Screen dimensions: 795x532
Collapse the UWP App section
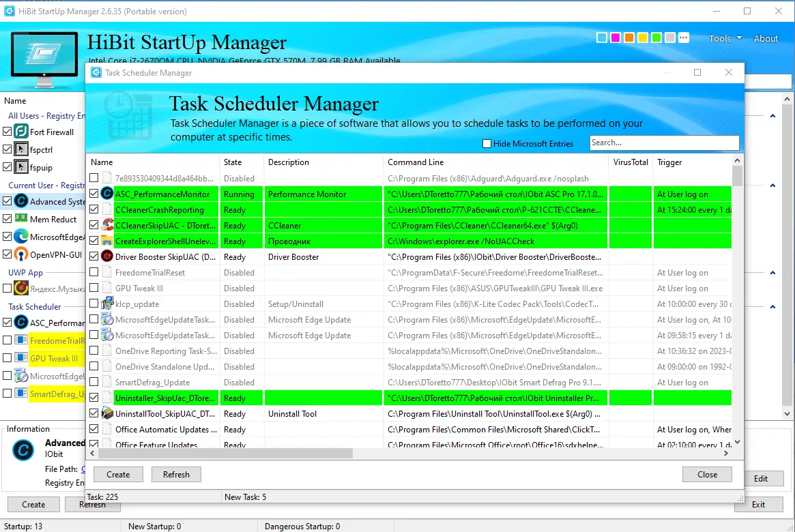772,273
